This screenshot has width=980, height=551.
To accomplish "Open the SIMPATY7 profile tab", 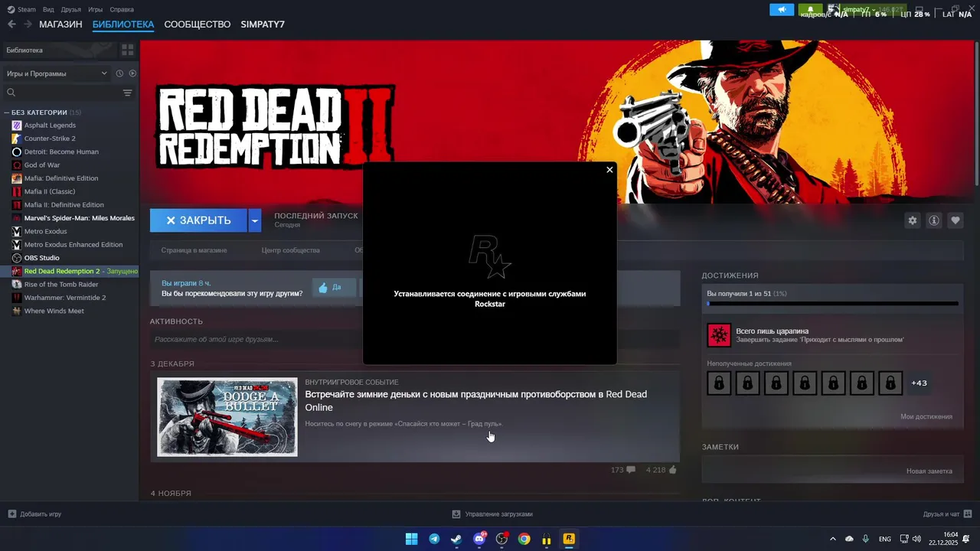I will click(x=263, y=24).
